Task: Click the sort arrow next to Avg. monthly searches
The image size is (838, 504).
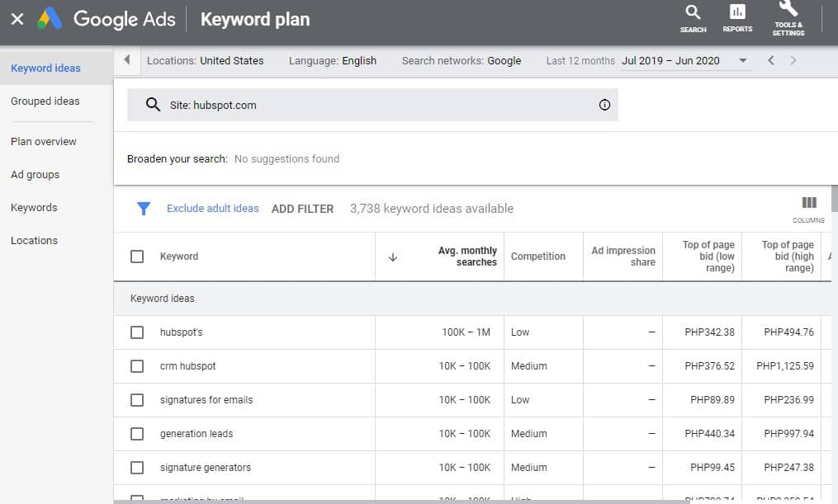Action: (393, 257)
